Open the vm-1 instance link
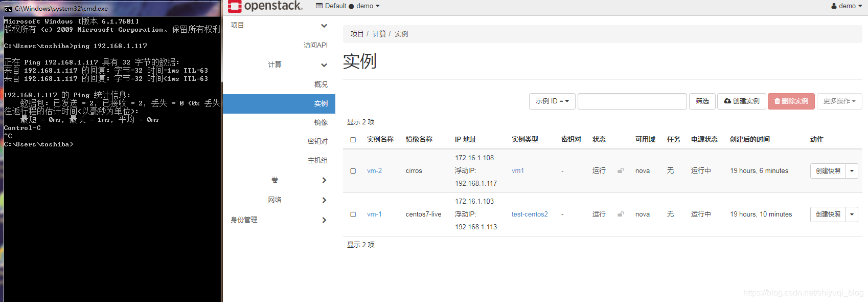This screenshot has width=868, height=302. [374, 214]
